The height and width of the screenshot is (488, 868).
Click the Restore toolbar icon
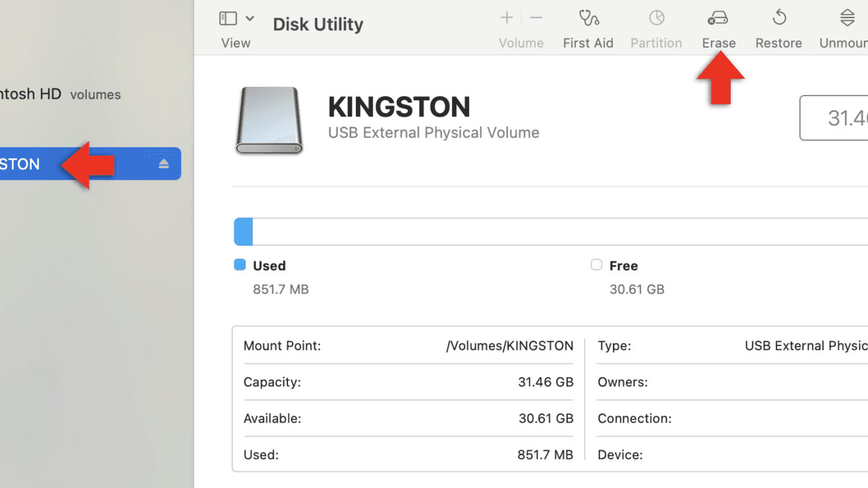tap(779, 18)
